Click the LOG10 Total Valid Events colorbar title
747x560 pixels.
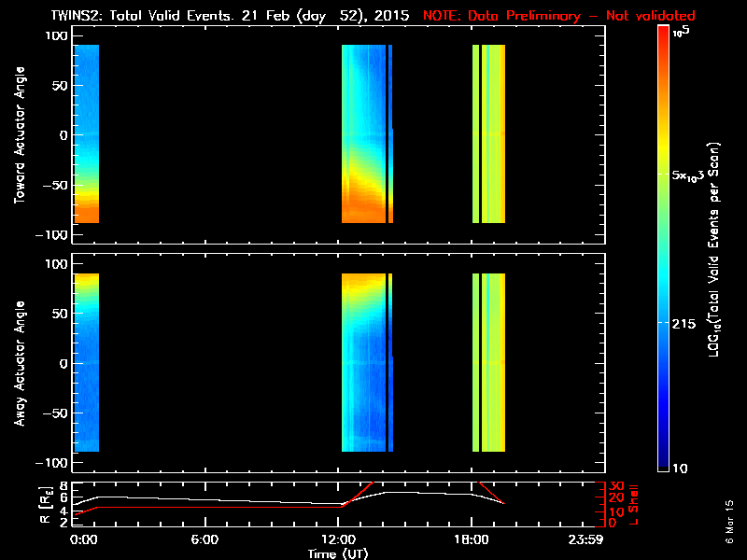(713, 249)
